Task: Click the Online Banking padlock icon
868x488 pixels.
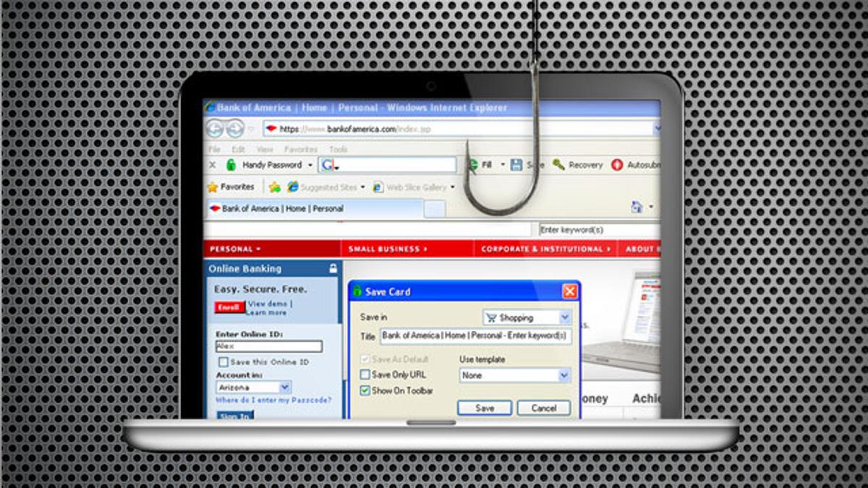Action: [x=333, y=268]
